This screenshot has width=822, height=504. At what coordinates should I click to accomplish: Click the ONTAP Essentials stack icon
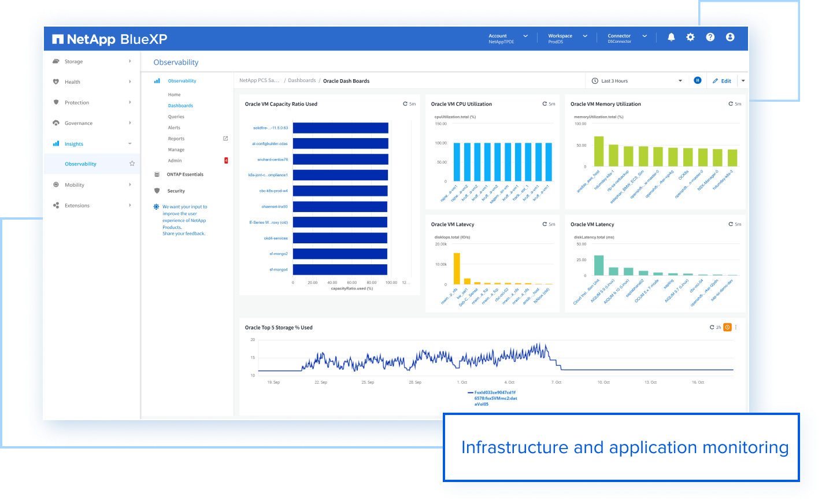[157, 174]
